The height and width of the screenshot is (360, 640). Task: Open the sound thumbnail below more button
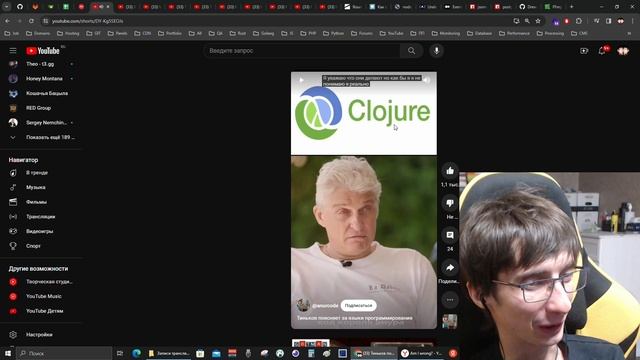[x=450, y=321]
